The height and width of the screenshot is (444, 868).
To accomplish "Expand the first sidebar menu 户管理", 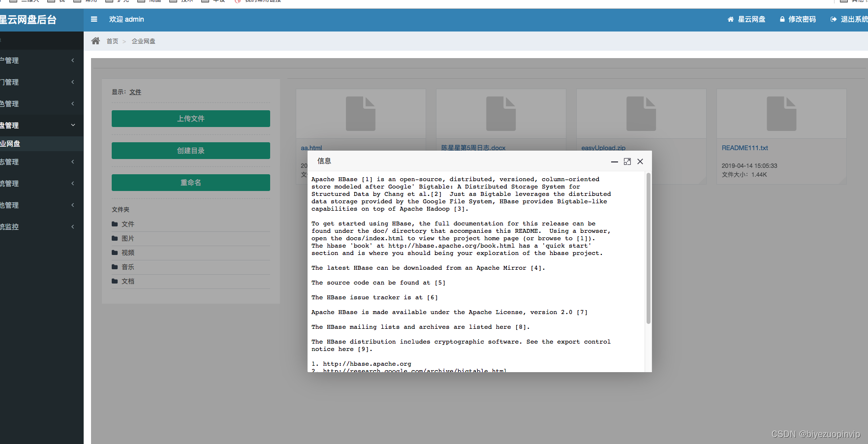I will click(42, 61).
